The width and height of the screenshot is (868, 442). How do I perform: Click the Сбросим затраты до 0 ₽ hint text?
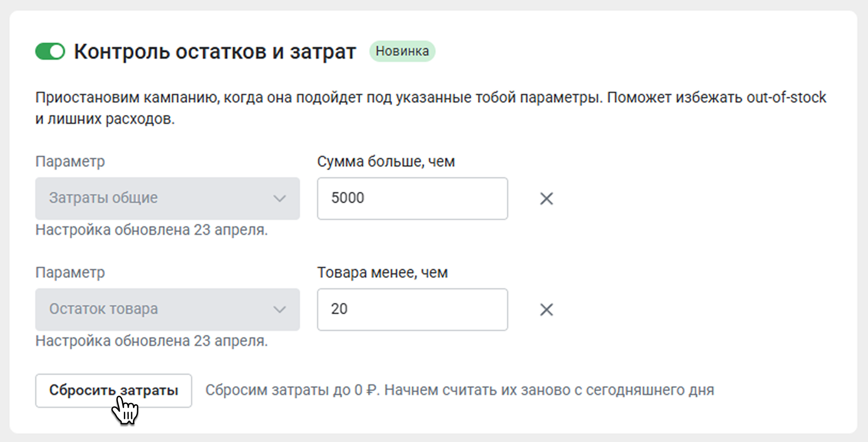pos(460,390)
